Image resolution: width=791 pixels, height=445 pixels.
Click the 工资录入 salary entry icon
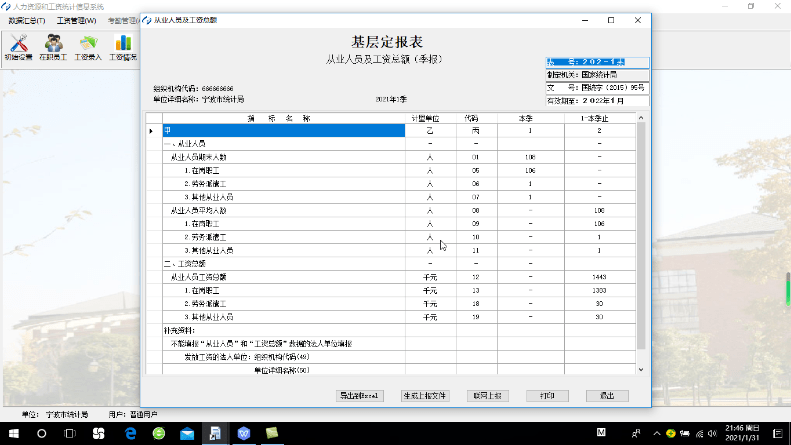pyautogui.click(x=89, y=48)
